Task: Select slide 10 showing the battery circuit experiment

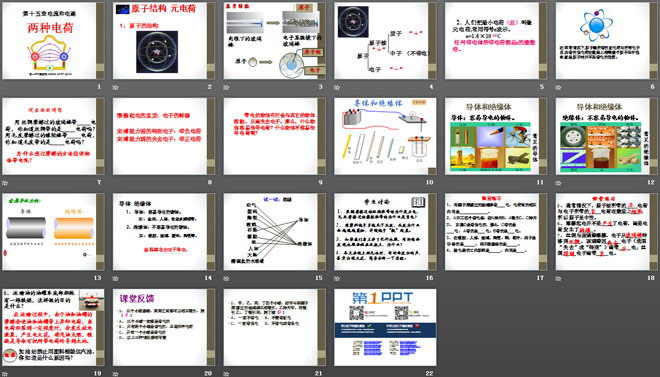Action: click(386, 136)
